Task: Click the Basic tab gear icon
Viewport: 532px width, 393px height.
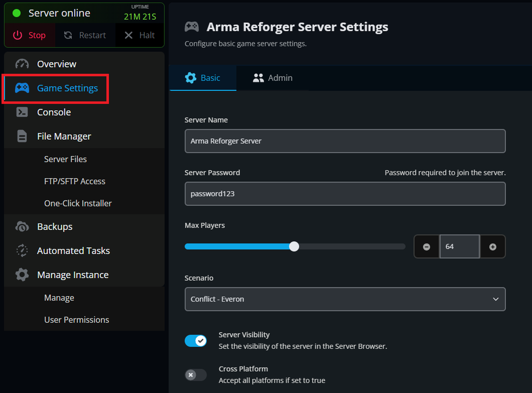Action: tap(190, 78)
